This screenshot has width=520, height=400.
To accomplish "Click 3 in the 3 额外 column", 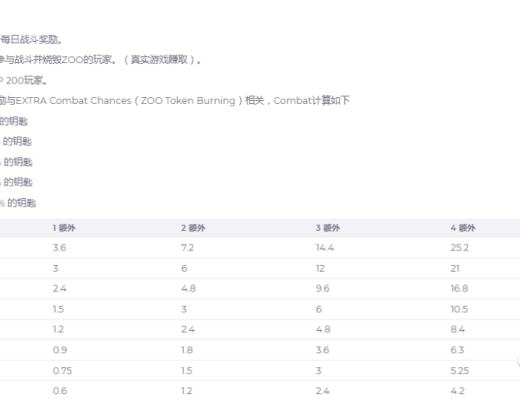I will 319,371.
